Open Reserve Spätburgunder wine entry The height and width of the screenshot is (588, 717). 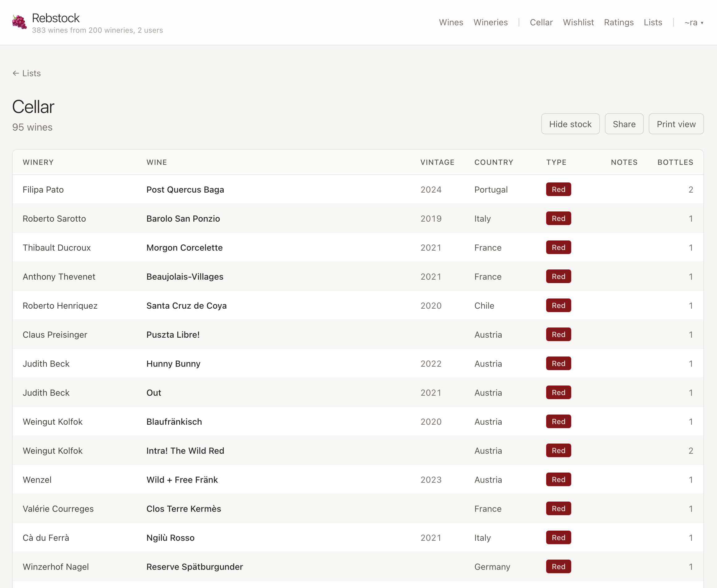click(195, 567)
